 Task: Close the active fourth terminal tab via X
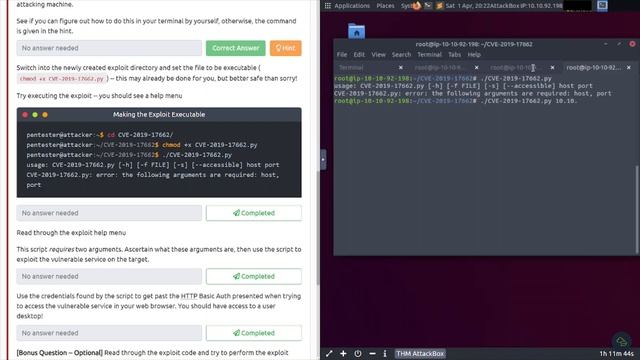(629, 67)
